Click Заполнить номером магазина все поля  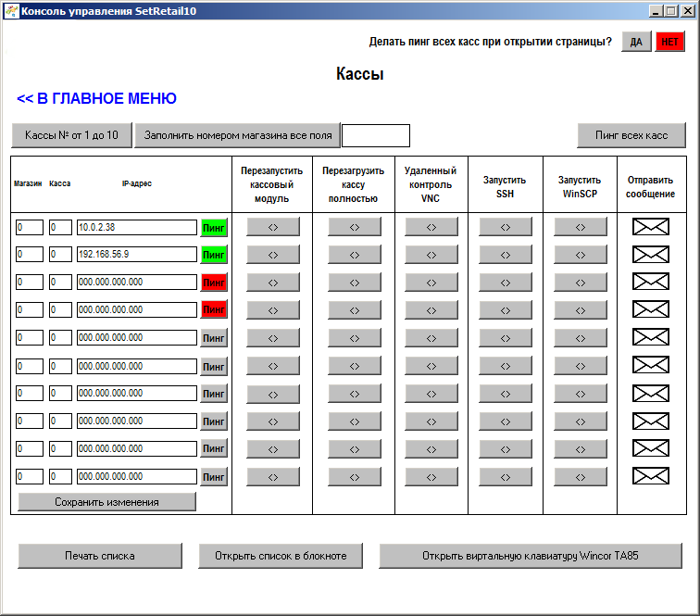pyautogui.click(x=237, y=135)
